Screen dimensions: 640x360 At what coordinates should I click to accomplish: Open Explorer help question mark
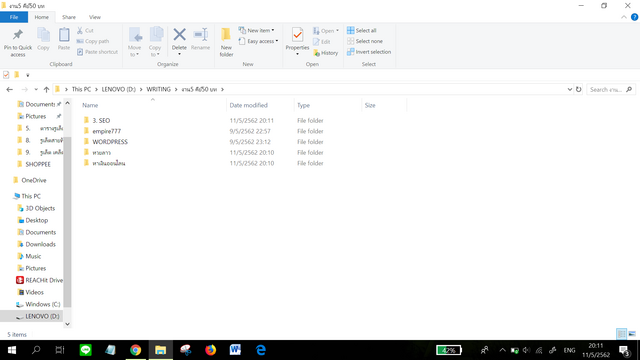click(634, 17)
